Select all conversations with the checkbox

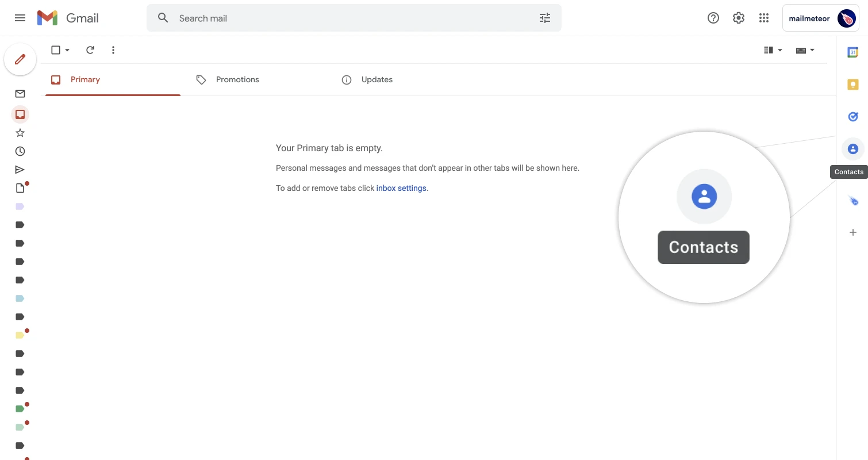(x=56, y=50)
